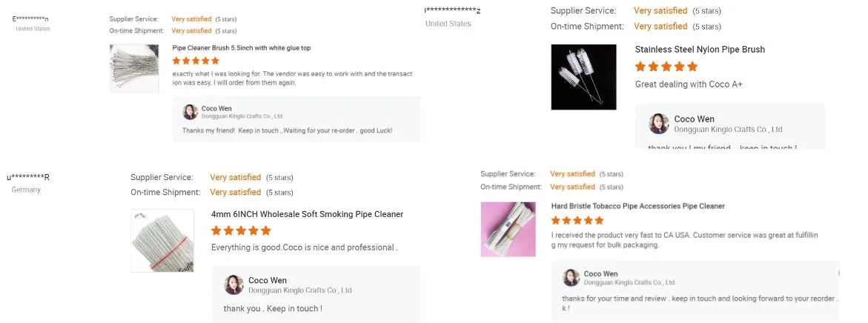Click Coco Wen avatar in pipe cleaner brush reply
Viewport: 868px width, 323px height.
pos(191,112)
